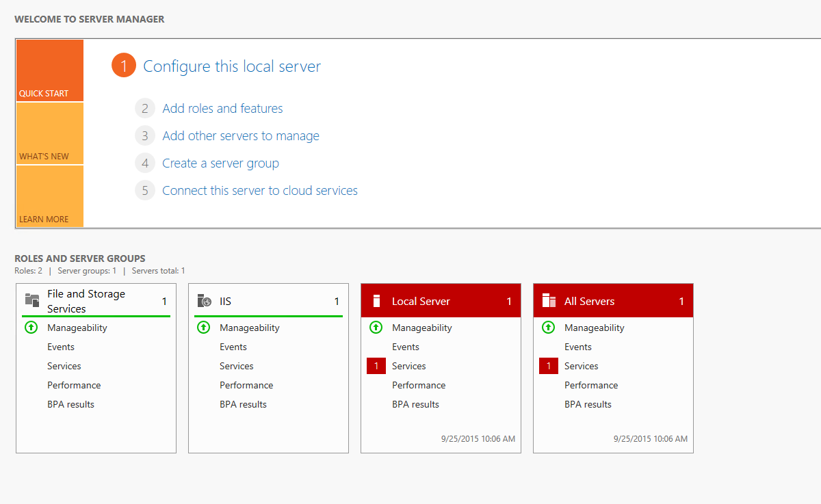
Task: Open Performance in the IIS tile
Action: 246,385
